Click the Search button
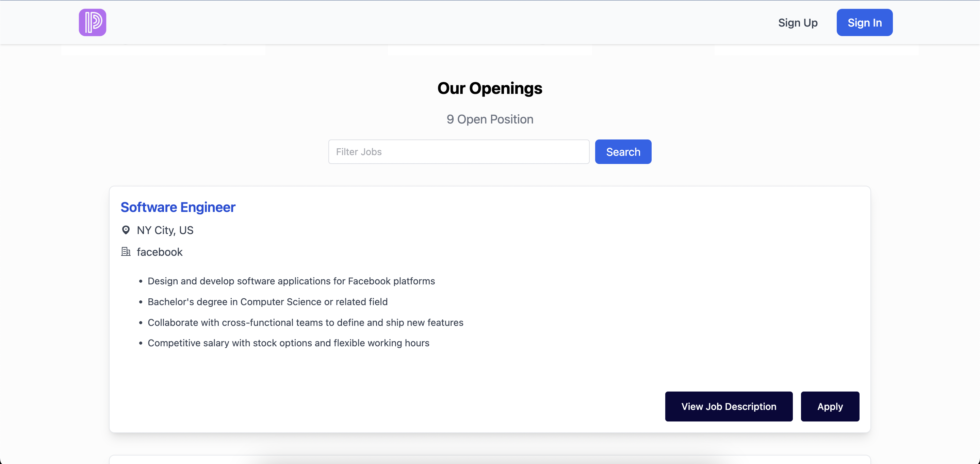 [x=623, y=152]
